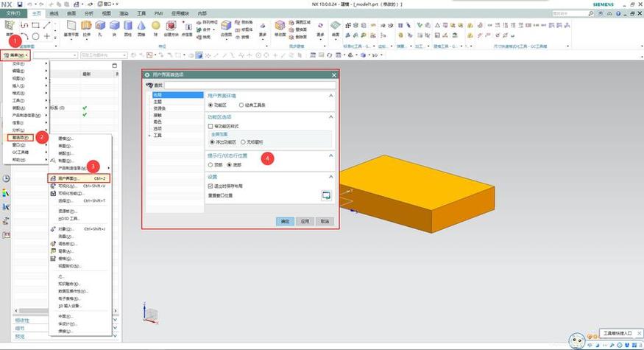Collapse the User Interface Environment (用户界面环境) section
This screenshot has height=350, width=644.
click(x=331, y=96)
